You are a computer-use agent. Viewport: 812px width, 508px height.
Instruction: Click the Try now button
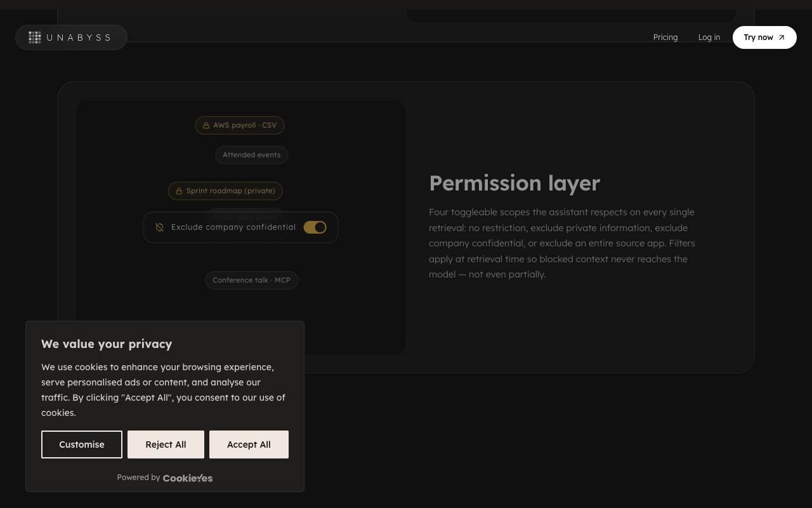[764, 37]
